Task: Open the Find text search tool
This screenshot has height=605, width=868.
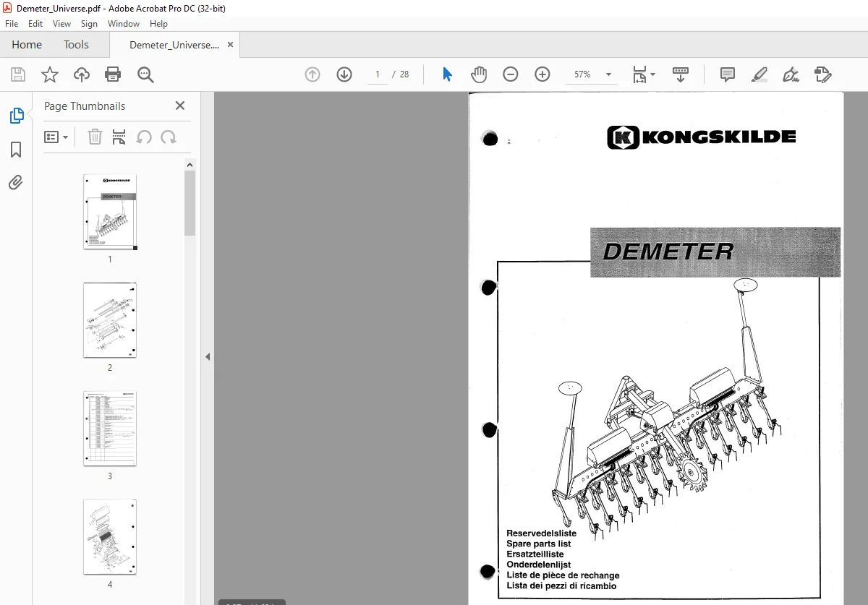Action: pyautogui.click(x=145, y=74)
